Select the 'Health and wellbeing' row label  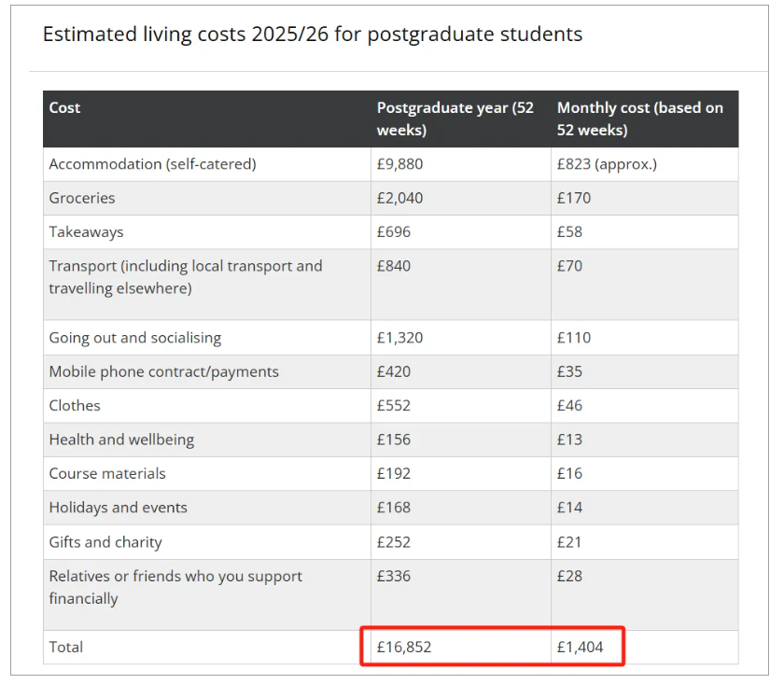coord(121,440)
